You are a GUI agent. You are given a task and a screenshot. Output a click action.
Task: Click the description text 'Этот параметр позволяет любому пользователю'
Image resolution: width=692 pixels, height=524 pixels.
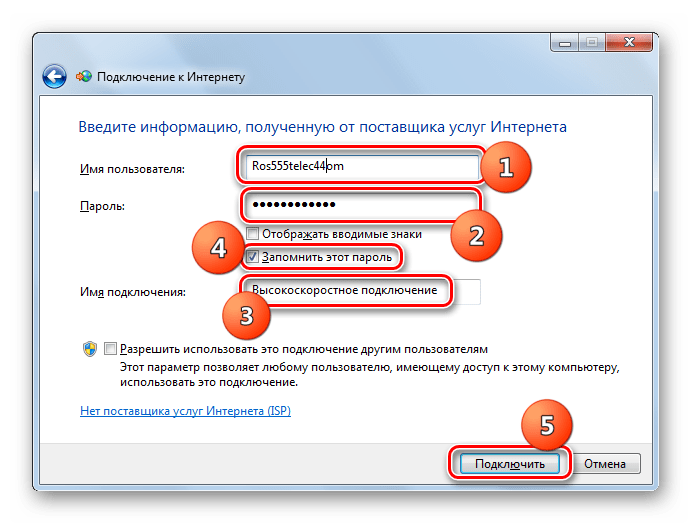pos(255,367)
